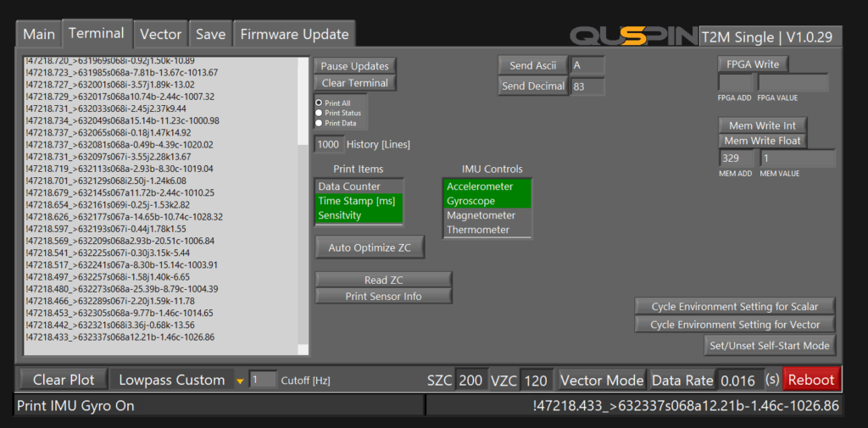Screen dimensions: 868x428
Task: Click the FPGA VALUE input field
Action: tap(793, 83)
